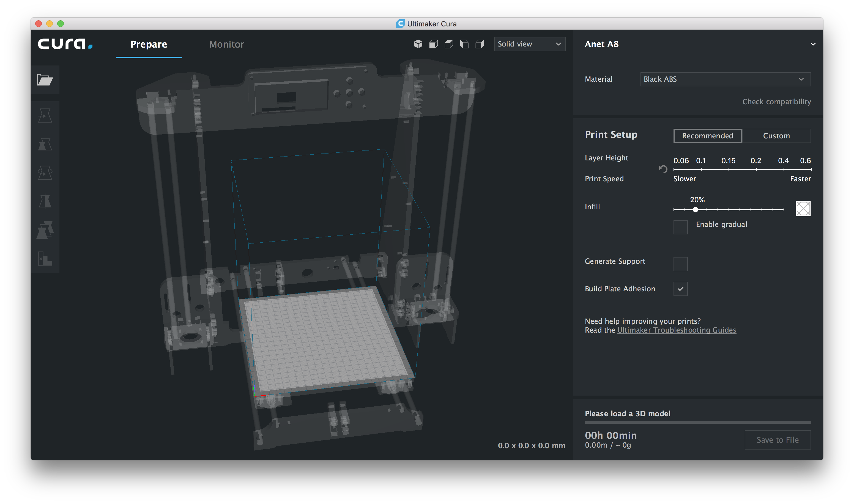Enable gradual infill checkbox
Screen dimensions: 854x504
pos(680,227)
